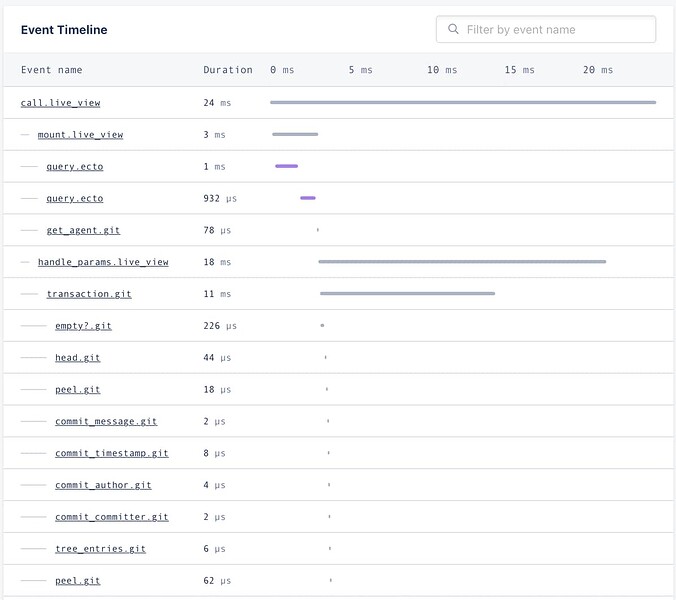Open the call.live_view event link
This screenshot has width=676, height=600.
click(60, 103)
